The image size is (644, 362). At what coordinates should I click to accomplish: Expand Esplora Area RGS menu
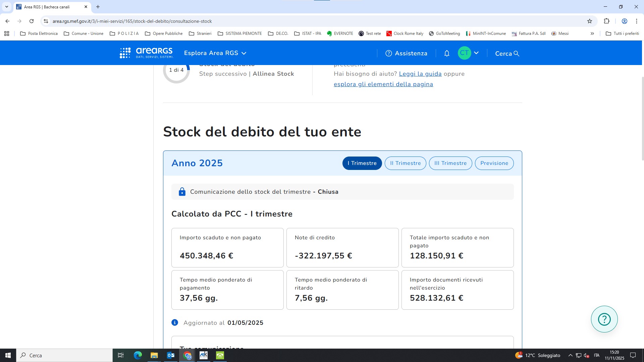click(x=215, y=53)
